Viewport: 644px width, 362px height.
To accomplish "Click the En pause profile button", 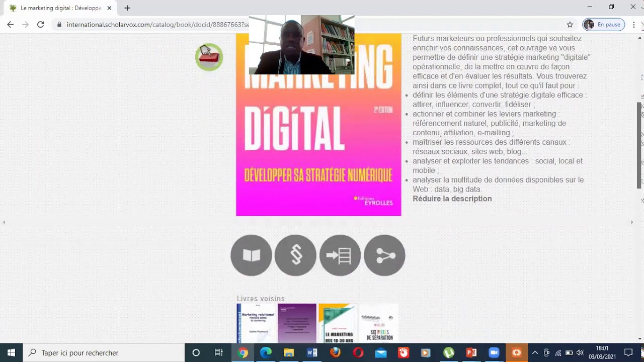I will [604, 25].
